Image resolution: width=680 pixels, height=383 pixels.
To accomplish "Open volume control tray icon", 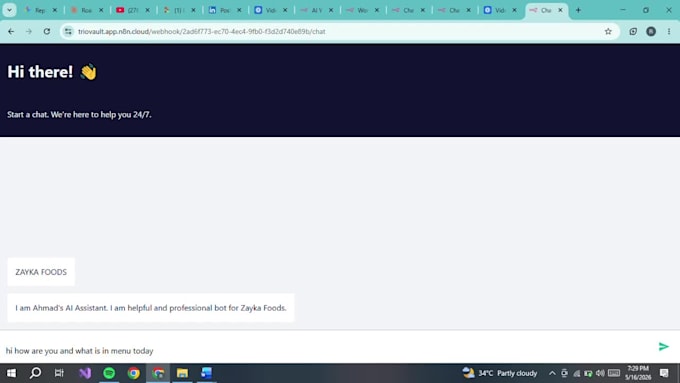I will tap(600, 373).
